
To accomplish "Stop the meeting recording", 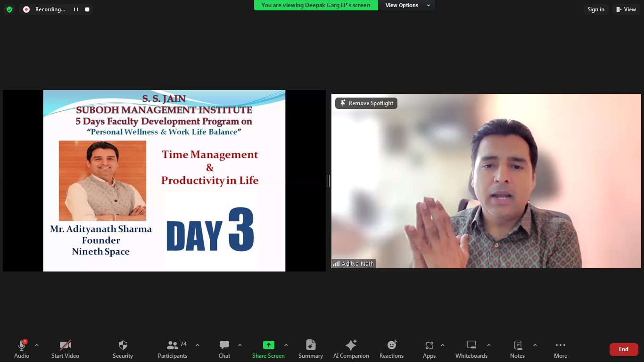I will (87, 9).
